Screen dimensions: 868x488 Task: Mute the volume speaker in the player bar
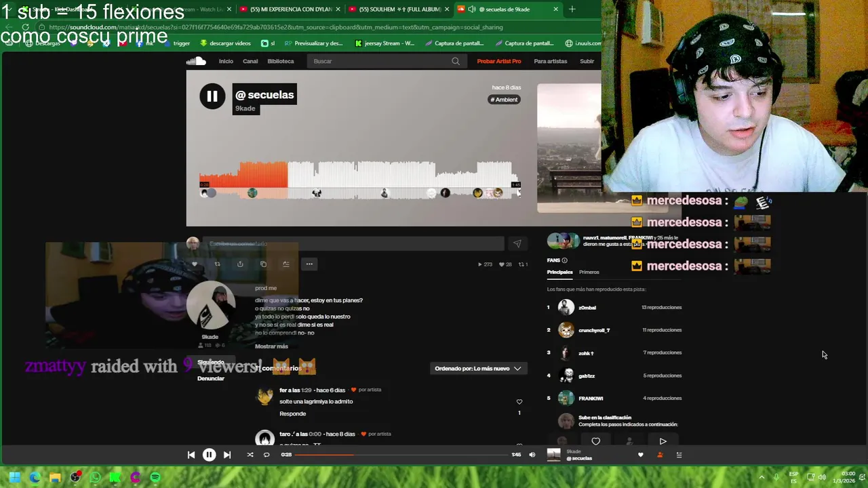(532, 455)
